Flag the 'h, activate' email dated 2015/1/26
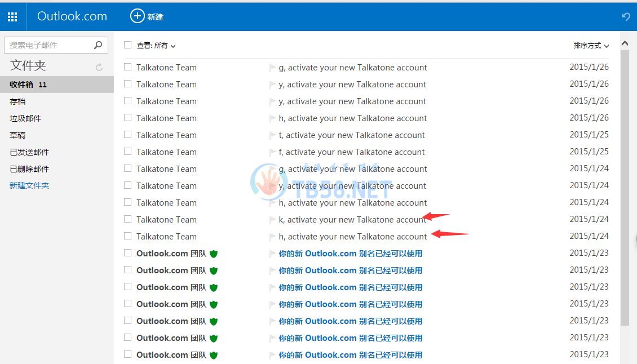Viewport: 637px width, 364px height. [273, 119]
